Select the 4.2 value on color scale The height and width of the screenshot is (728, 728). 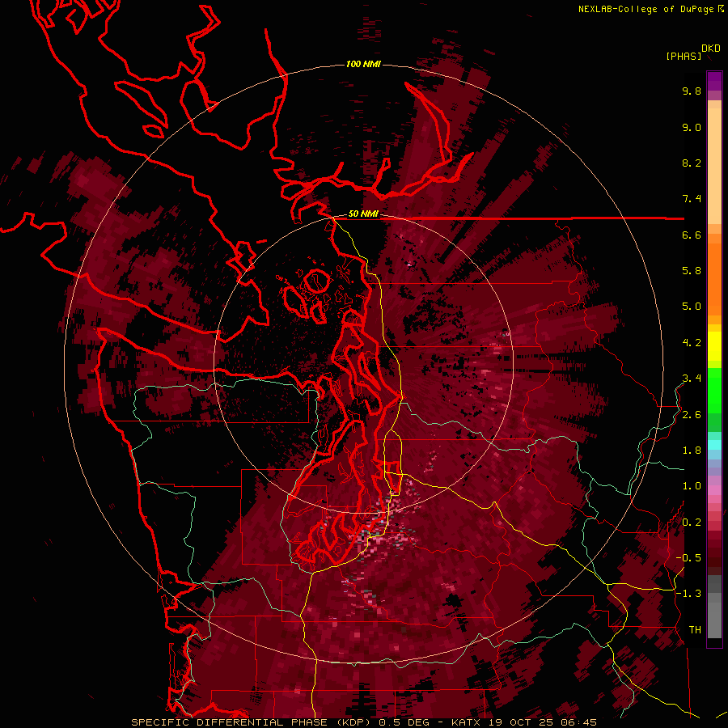692,343
